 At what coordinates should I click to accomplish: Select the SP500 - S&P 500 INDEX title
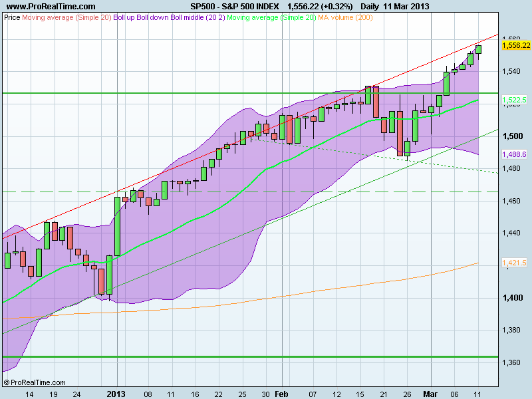(x=235, y=7)
